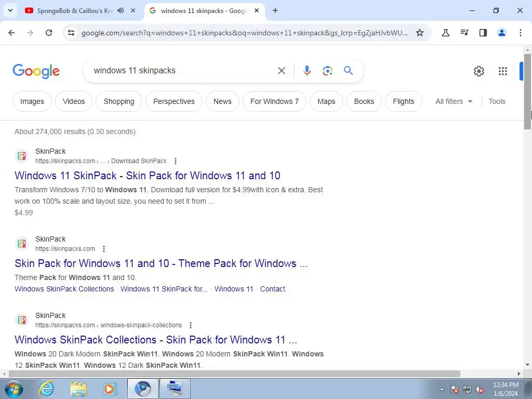Open options menu for skinpacks.com homepage result
This screenshot has height=399, width=532.
tap(104, 249)
